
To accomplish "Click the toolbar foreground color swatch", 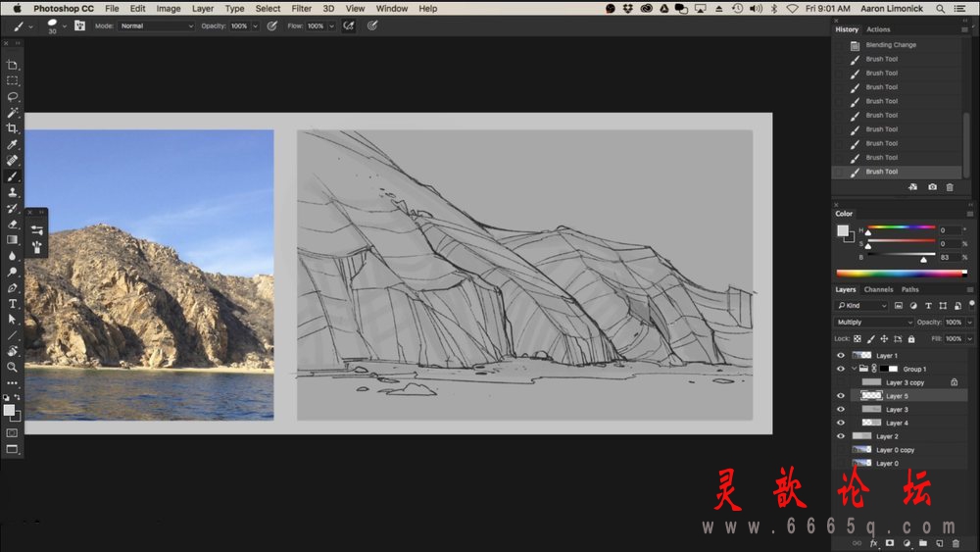I will [9, 410].
